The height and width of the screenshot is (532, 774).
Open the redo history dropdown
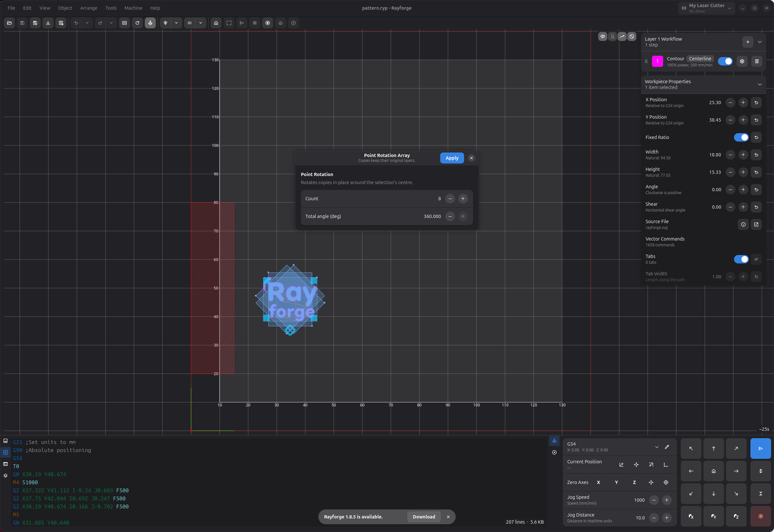click(111, 23)
